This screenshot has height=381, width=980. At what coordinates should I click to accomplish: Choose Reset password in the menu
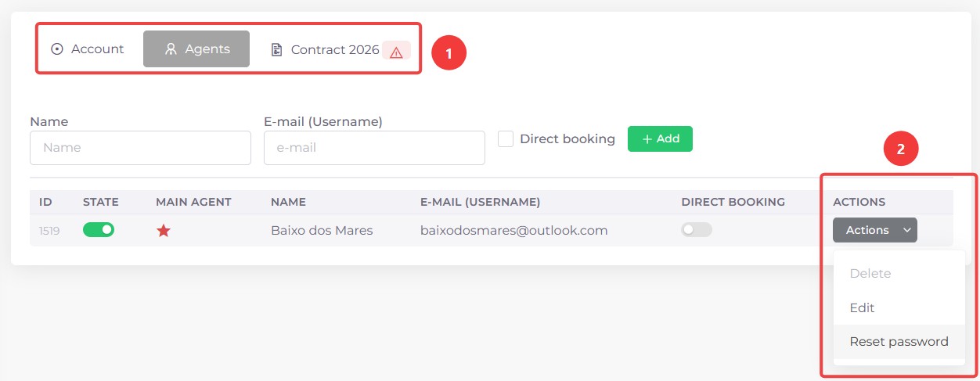(899, 342)
